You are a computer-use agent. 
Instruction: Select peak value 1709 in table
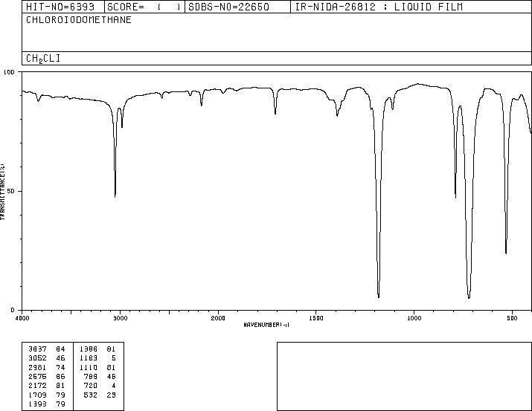pos(38,395)
